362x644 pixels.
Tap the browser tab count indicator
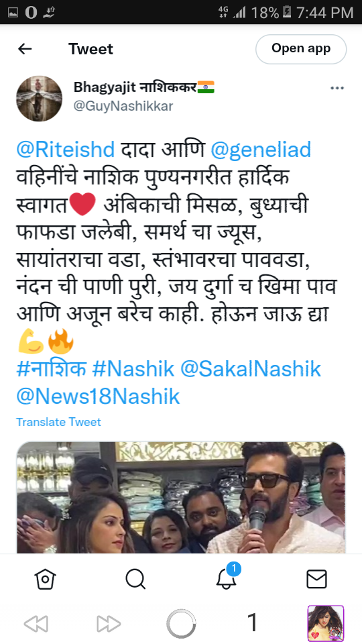253,623
